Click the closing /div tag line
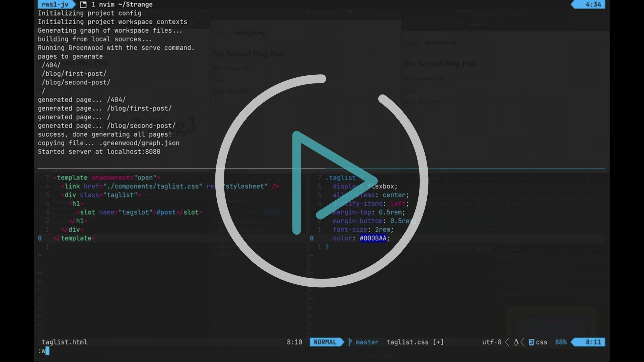The height and width of the screenshot is (362, 644). tap(72, 230)
